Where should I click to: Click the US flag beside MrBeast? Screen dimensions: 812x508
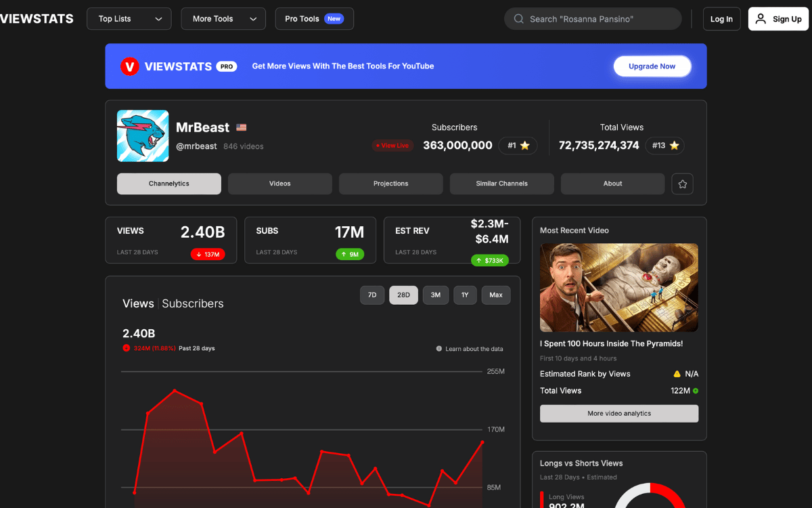pos(242,127)
